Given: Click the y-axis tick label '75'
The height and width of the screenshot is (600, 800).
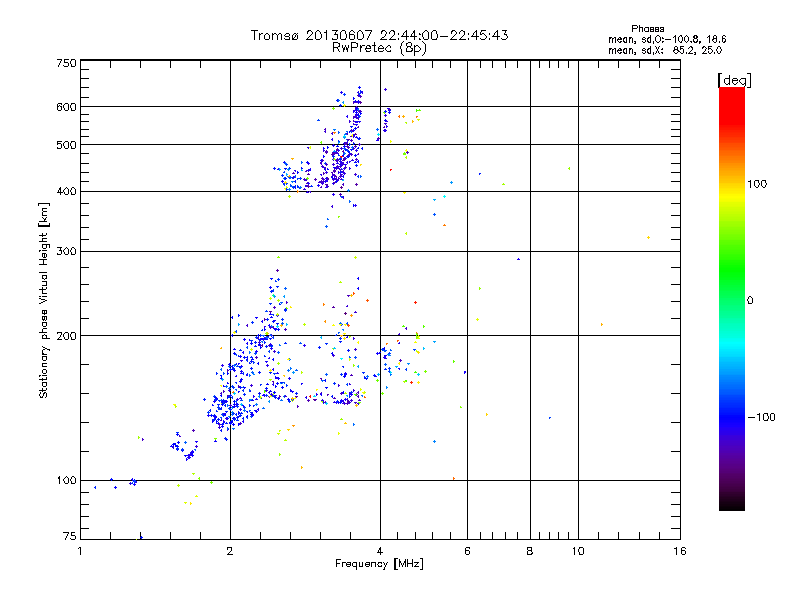Looking at the screenshot, I should [70, 536].
